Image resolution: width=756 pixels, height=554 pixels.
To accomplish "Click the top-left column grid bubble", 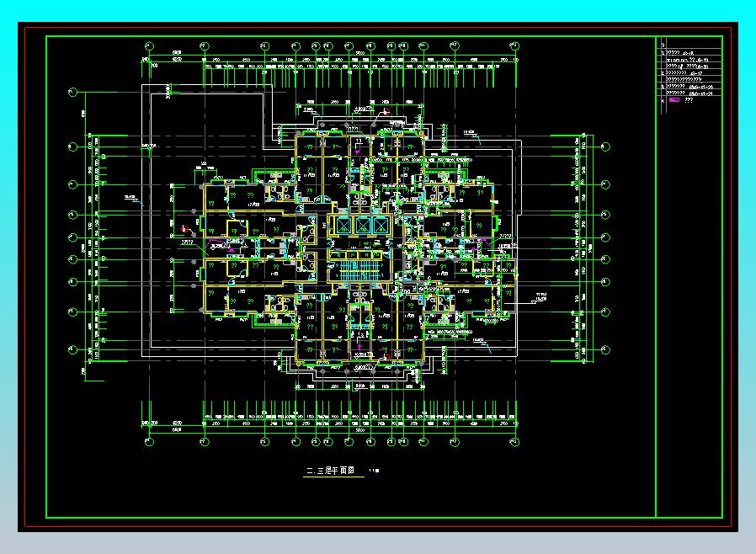I will (x=149, y=46).
